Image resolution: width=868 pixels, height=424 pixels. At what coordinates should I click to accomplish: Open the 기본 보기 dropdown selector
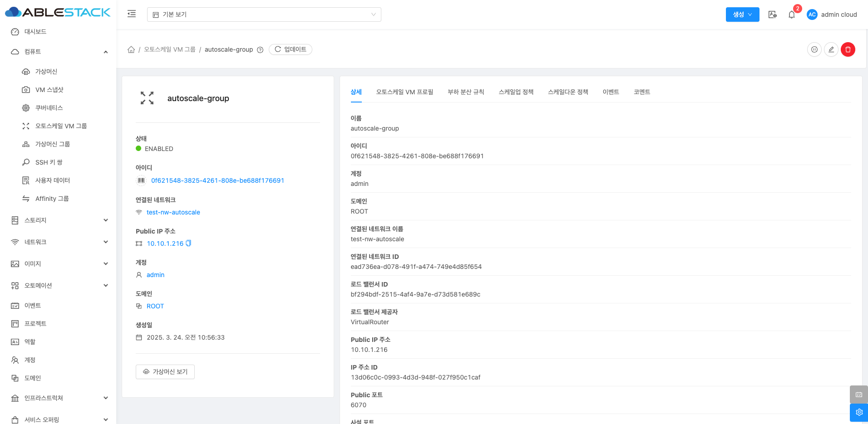264,15
